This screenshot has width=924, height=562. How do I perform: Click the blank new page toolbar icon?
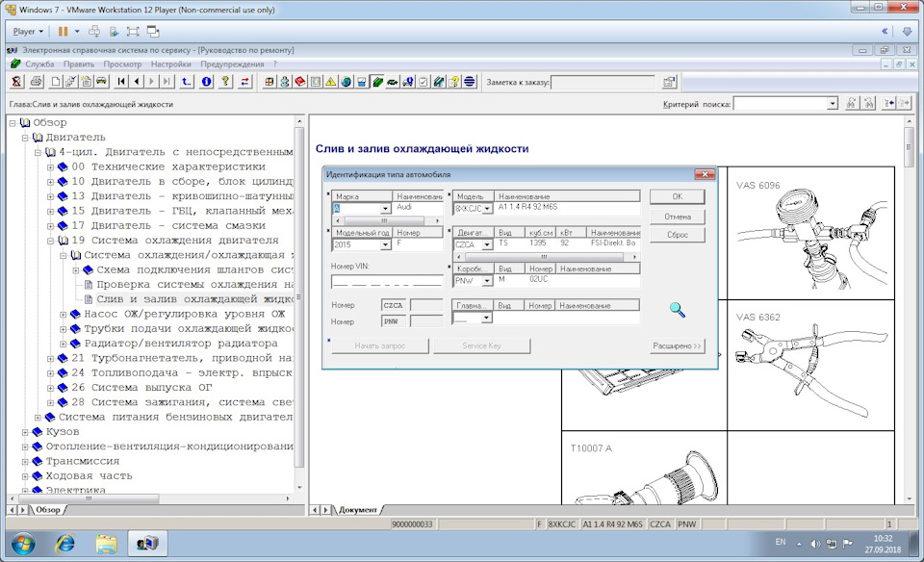click(56, 82)
